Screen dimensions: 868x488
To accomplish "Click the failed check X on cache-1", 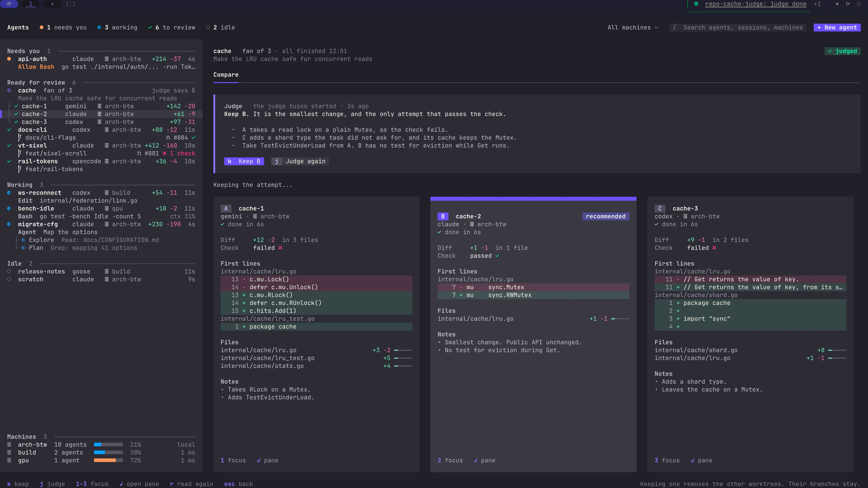I will [x=280, y=248].
